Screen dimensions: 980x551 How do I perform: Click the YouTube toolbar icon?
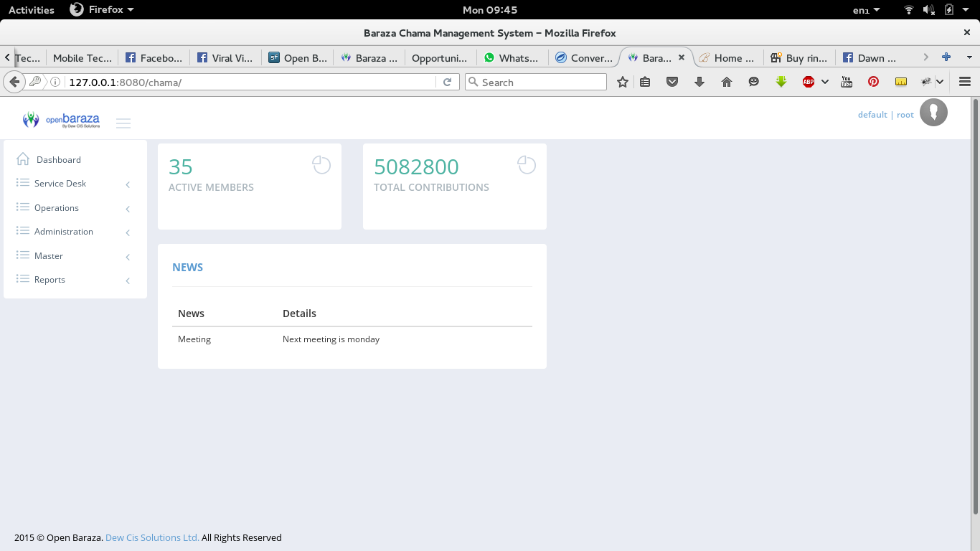tap(847, 81)
